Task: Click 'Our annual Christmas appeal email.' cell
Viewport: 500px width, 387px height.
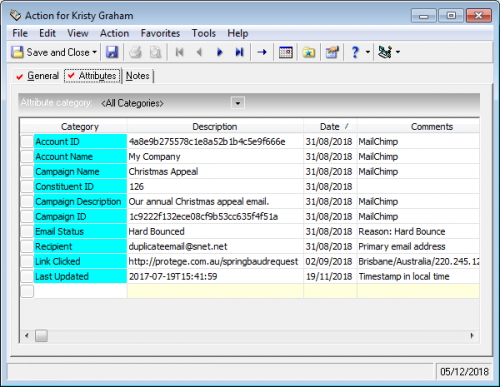Action: (215, 201)
